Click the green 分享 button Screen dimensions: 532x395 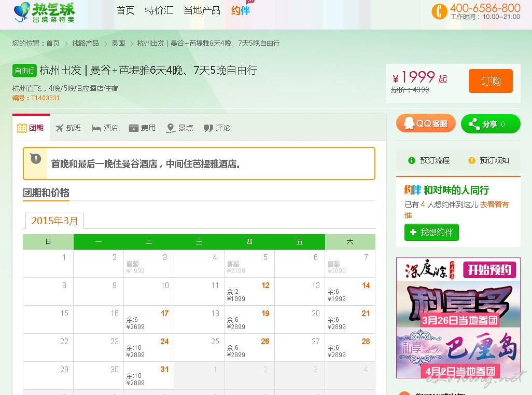pyautogui.click(x=491, y=124)
